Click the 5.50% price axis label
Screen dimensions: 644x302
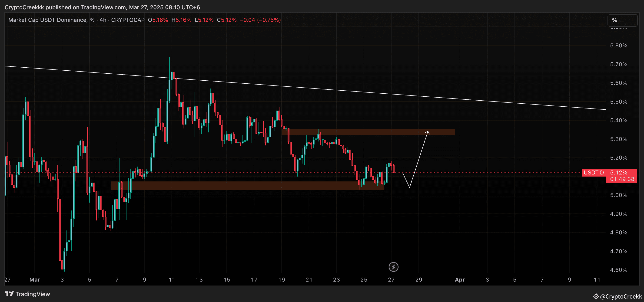[x=618, y=102]
